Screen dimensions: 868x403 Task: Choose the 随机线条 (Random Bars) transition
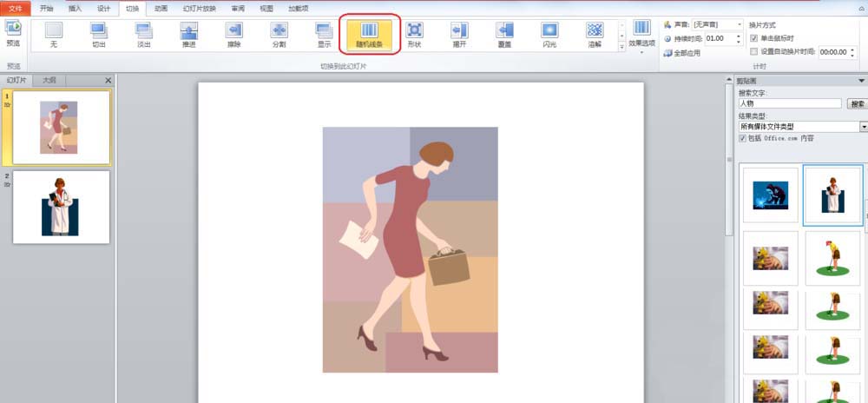(x=369, y=35)
